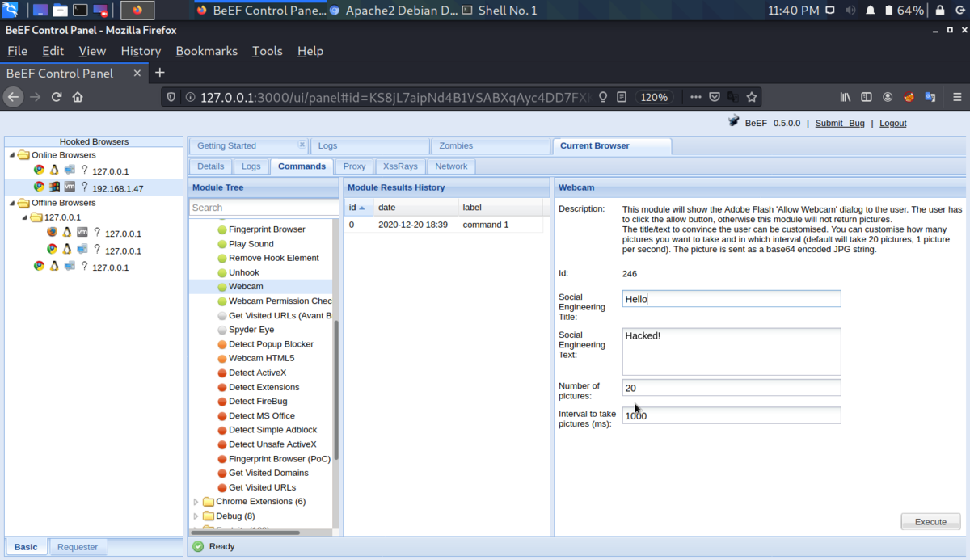Close the Getting Started tab

click(302, 145)
